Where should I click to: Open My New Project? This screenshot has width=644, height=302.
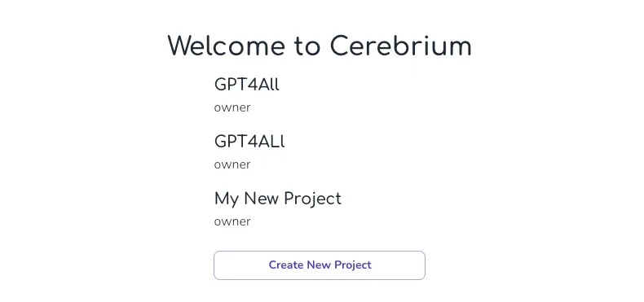278,199
